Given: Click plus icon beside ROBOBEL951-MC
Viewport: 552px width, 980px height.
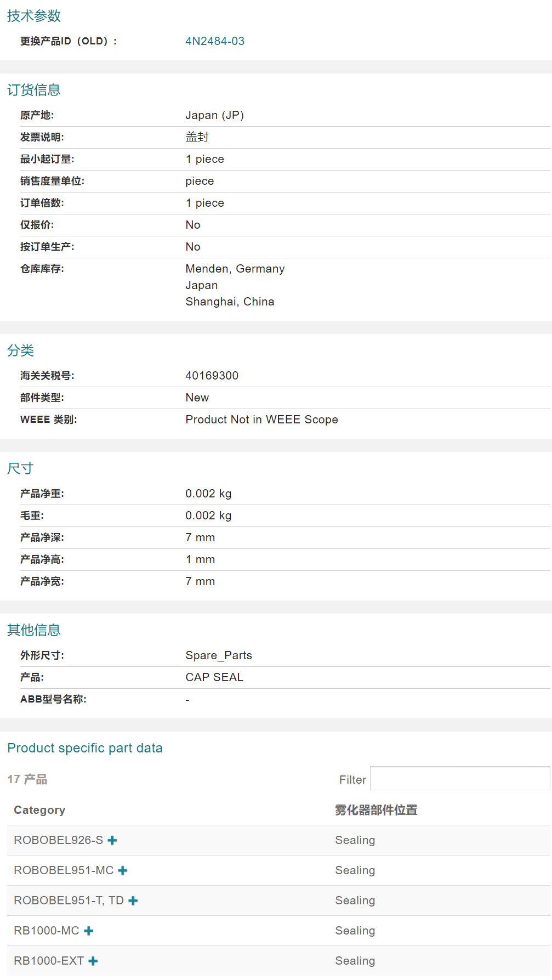Looking at the screenshot, I should pyautogui.click(x=123, y=870).
